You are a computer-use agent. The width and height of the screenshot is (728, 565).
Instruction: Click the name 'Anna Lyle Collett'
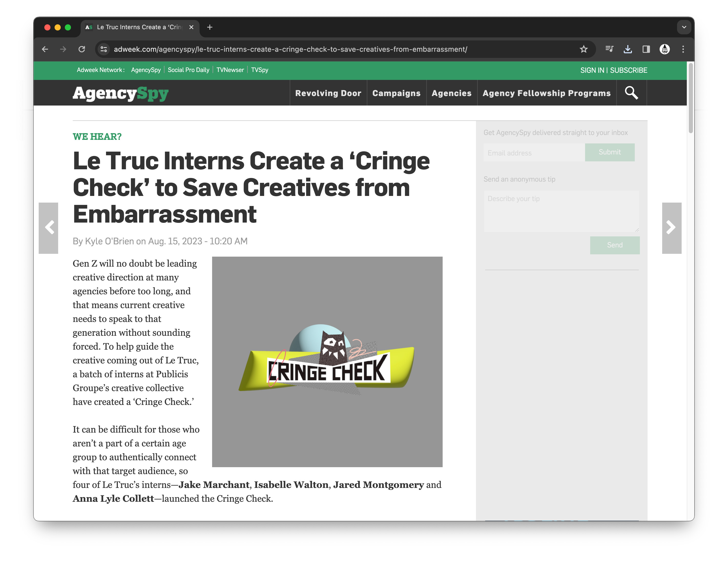(x=113, y=499)
